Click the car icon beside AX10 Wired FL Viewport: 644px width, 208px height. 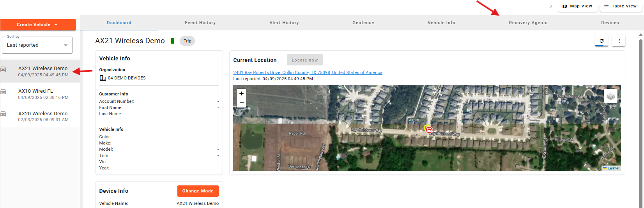click(x=4, y=92)
